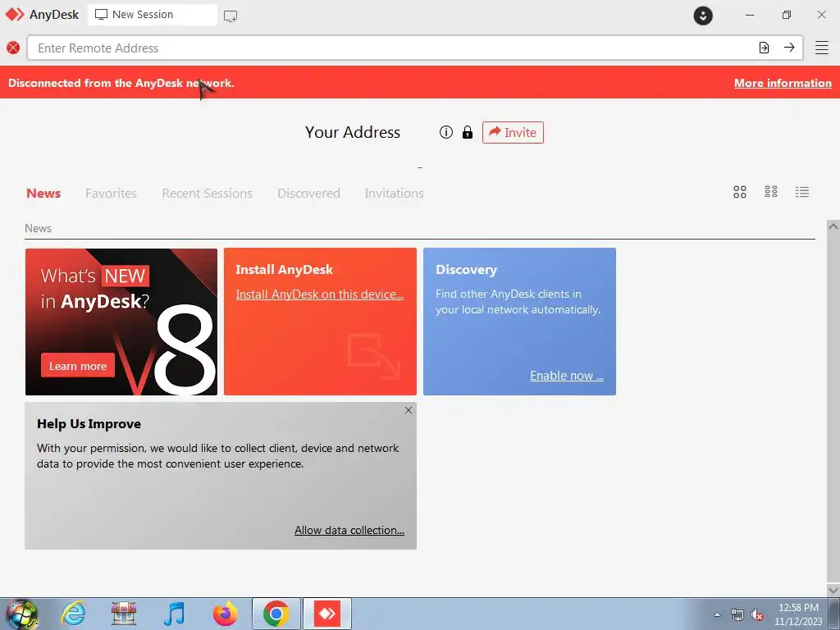Viewport: 840px width, 630px height.
Task: Select large tiles view icon
Action: (x=740, y=192)
